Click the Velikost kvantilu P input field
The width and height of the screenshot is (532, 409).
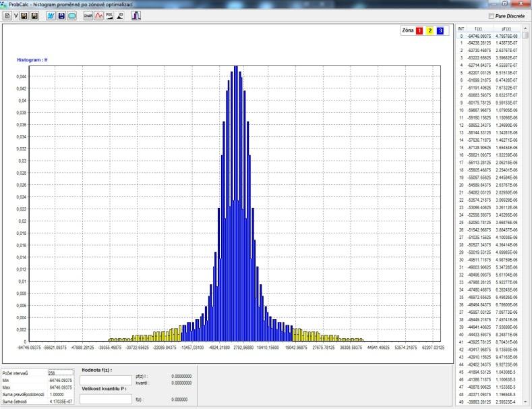(x=106, y=399)
